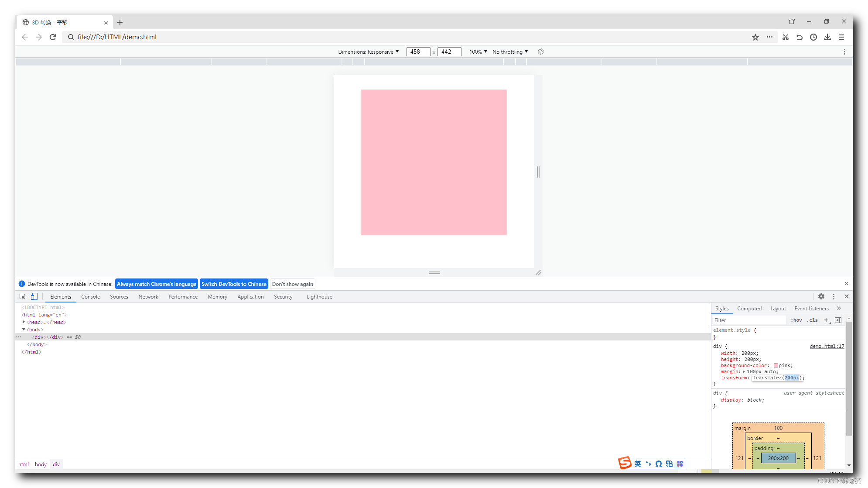Open the Security tab
This screenshot has width=868, height=488.
[284, 297]
